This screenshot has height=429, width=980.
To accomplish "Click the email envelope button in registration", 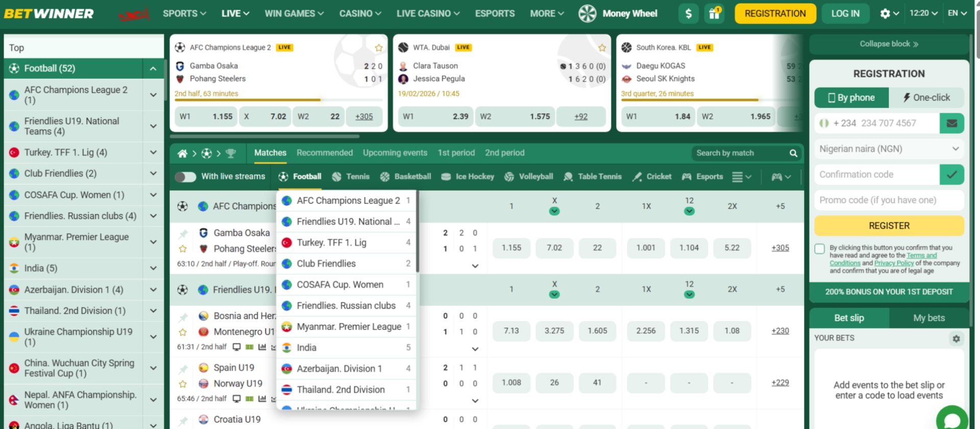I will (x=951, y=123).
